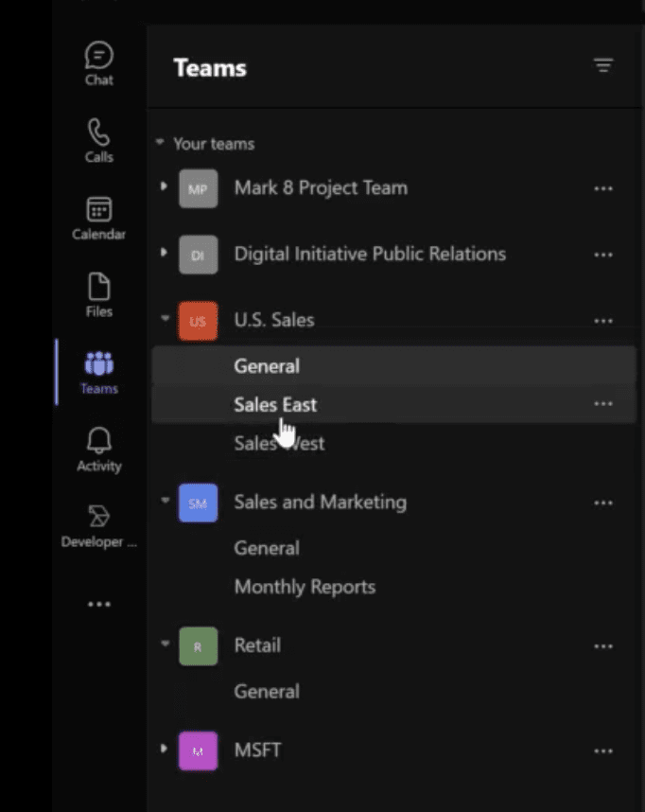This screenshot has width=645, height=812.
Task: Select General channel under U.S. Sales
Action: (x=394, y=365)
